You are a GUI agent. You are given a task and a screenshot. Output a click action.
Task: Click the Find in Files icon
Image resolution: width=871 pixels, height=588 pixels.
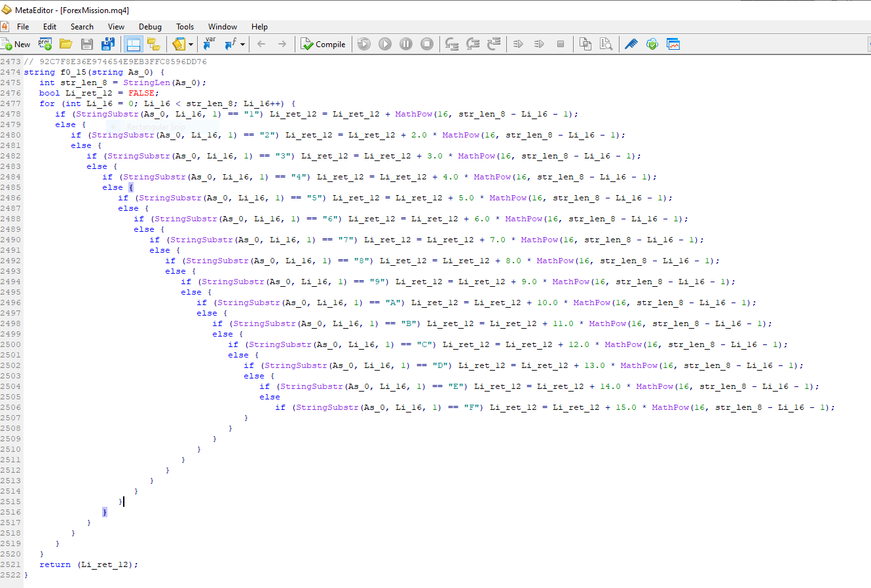(606, 44)
